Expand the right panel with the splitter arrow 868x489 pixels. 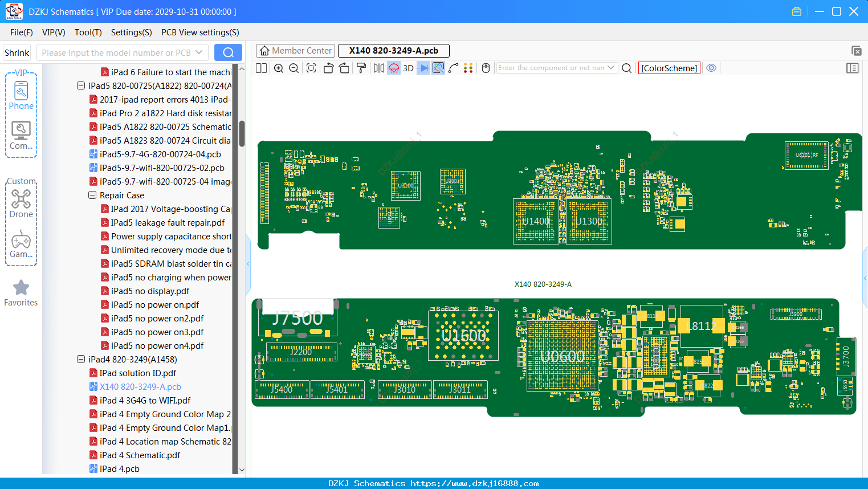pos(865,278)
